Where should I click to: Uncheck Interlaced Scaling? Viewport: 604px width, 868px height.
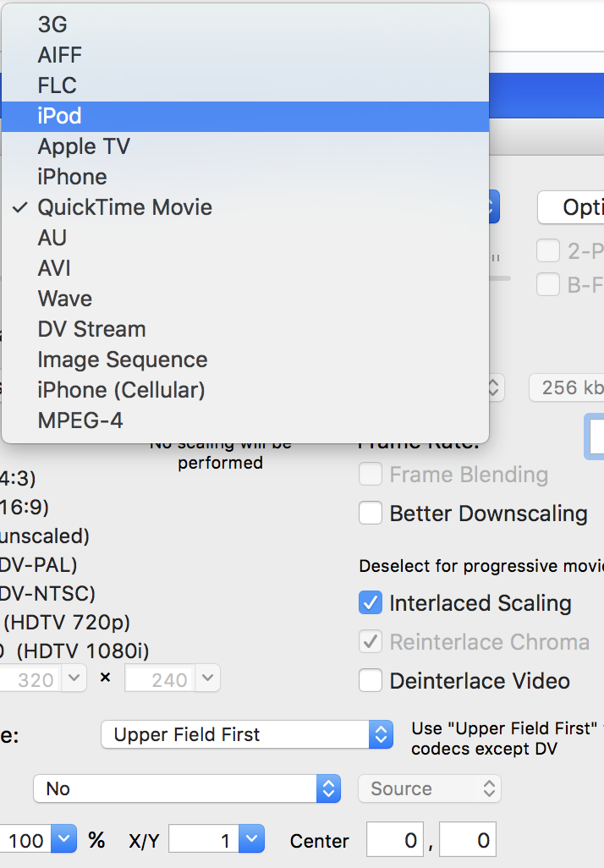pyautogui.click(x=371, y=603)
